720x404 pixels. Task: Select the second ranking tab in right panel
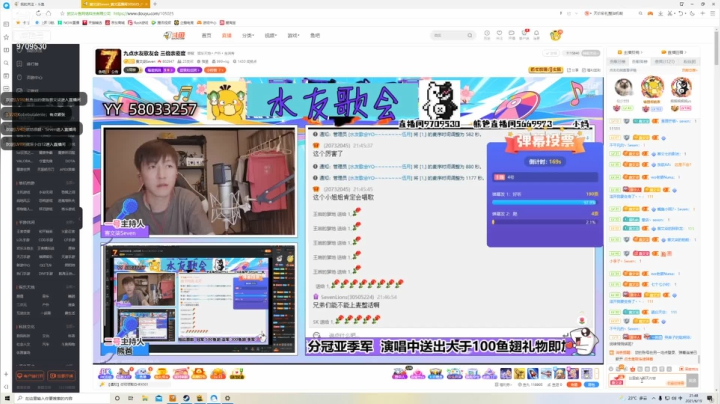640,62
